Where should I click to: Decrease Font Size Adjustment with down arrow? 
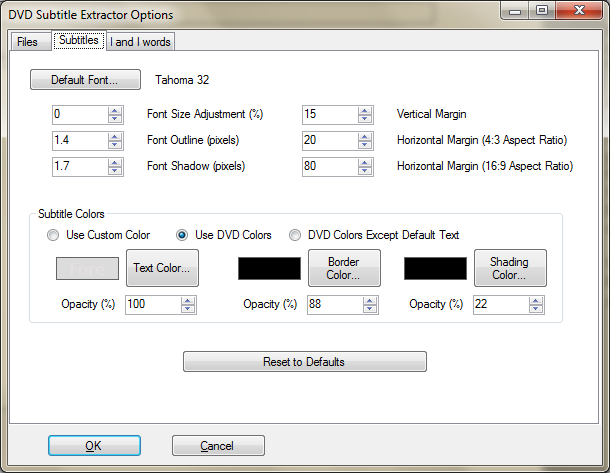[x=115, y=119]
